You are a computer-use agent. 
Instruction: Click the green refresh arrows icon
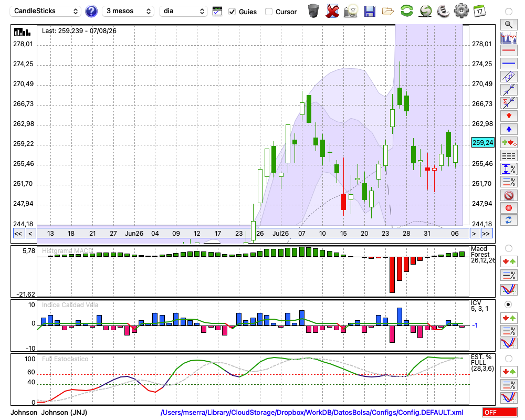tap(406, 11)
